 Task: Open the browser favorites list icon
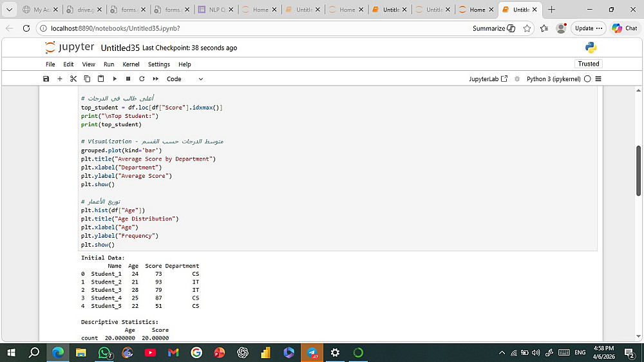[x=544, y=28]
